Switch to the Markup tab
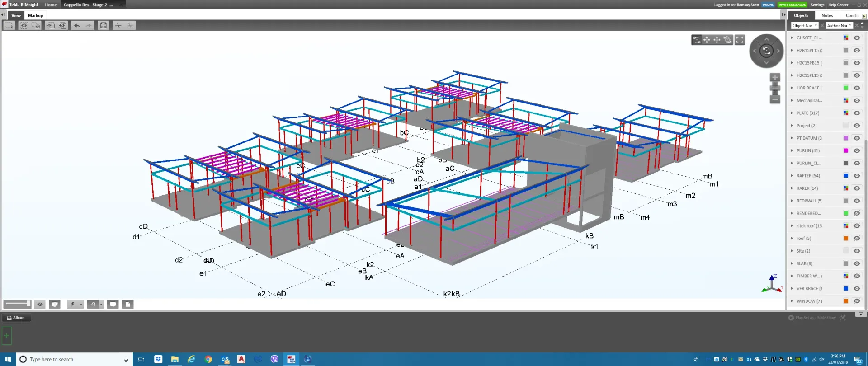The image size is (868, 366). pos(35,15)
